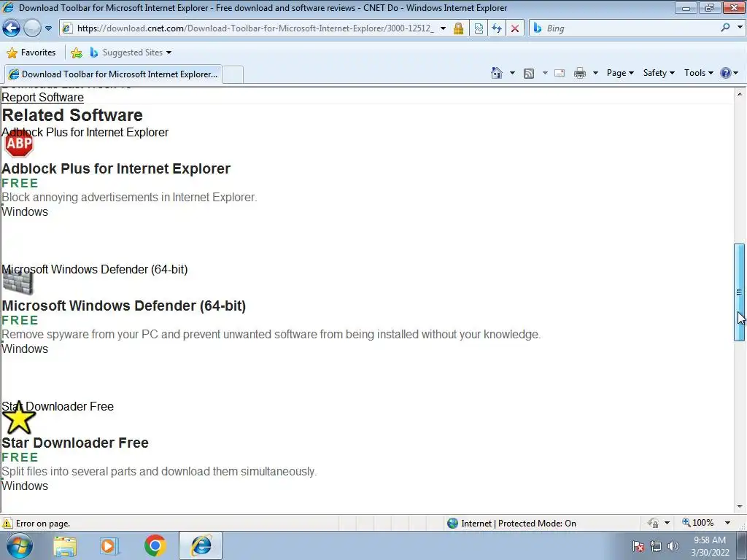Open the Report Software link
Screen dimensions: 747x560
[43, 97]
